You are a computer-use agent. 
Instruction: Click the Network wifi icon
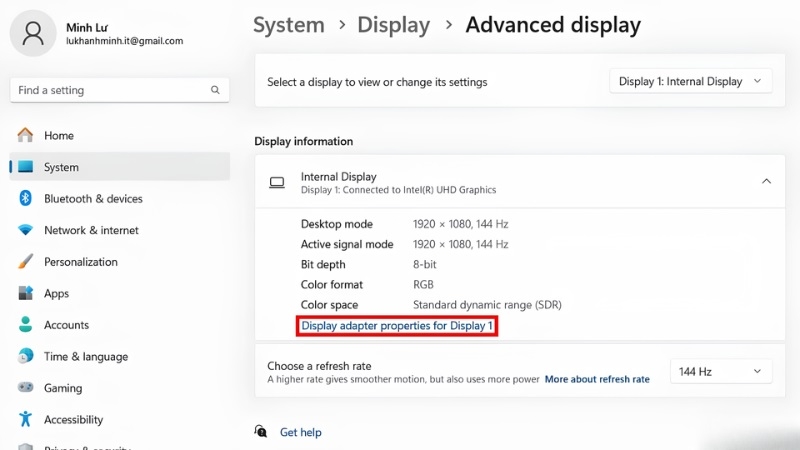pos(25,230)
